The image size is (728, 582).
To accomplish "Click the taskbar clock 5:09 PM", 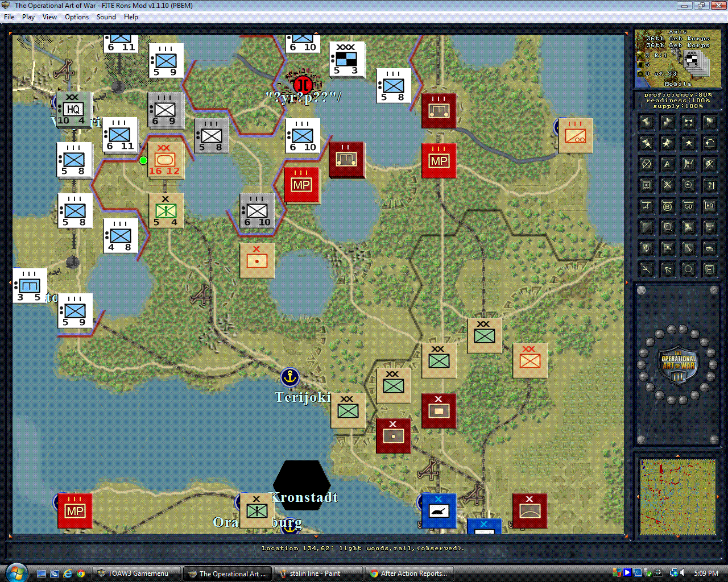I will point(706,573).
